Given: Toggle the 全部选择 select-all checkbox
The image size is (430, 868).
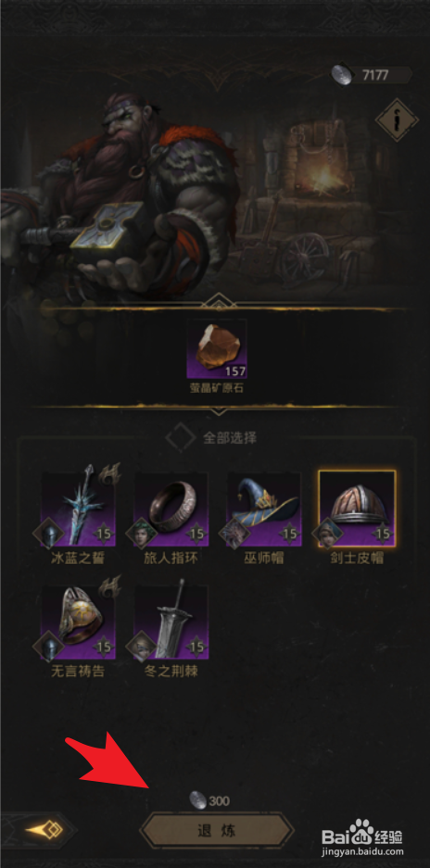Looking at the screenshot, I should coord(181,438).
